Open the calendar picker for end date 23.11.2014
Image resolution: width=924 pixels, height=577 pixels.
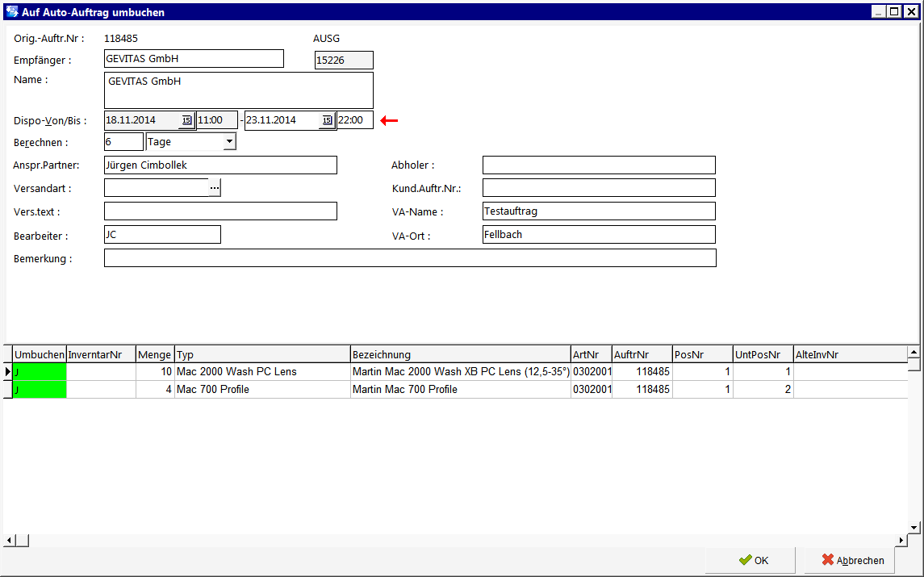[327, 120]
